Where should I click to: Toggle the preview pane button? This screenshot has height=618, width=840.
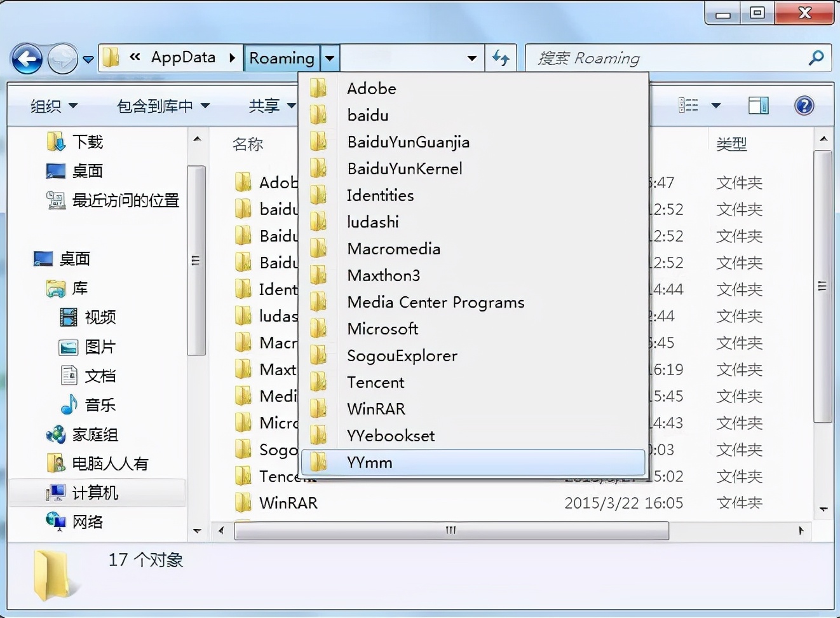click(759, 105)
